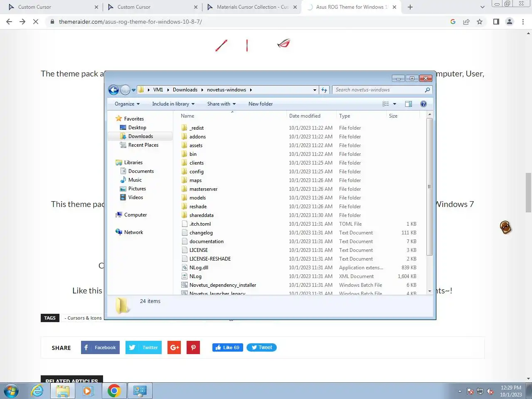Open the recent locations dropdown arrow
The height and width of the screenshot is (399, 532).
[x=133, y=90]
